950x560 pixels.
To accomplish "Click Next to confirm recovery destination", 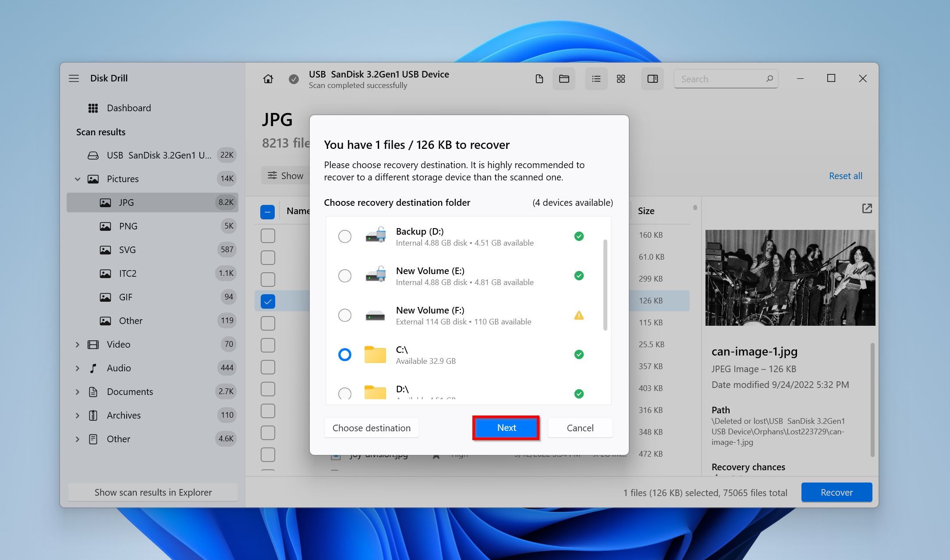I will [x=507, y=428].
